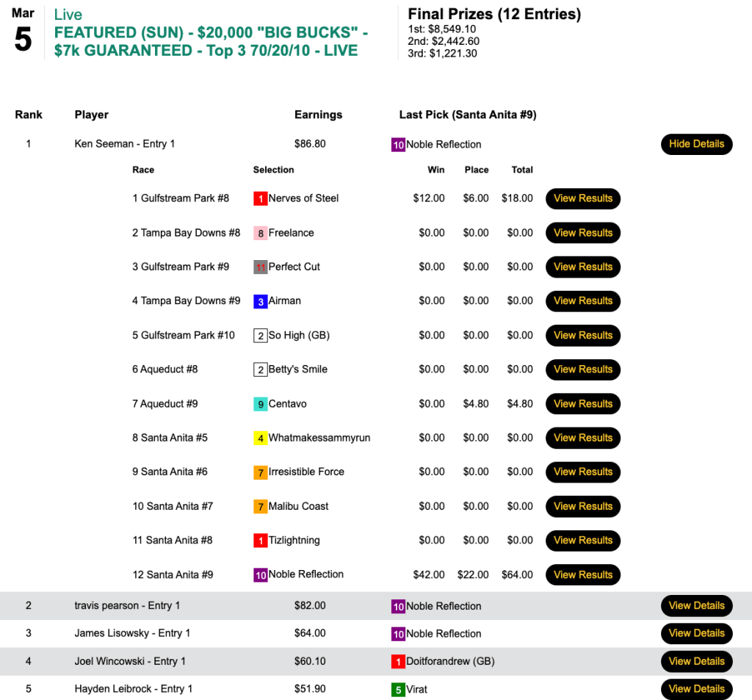
Task: Click green number 5 badge beside Virat
Action: tap(398, 690)
